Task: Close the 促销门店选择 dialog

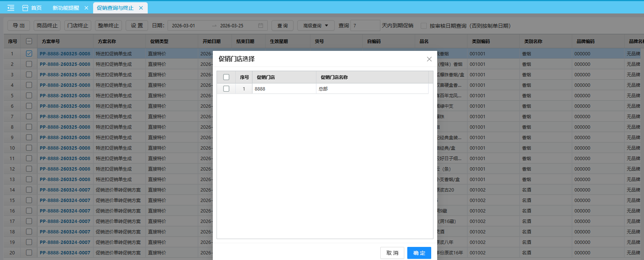Action: [x=429, y=59]
